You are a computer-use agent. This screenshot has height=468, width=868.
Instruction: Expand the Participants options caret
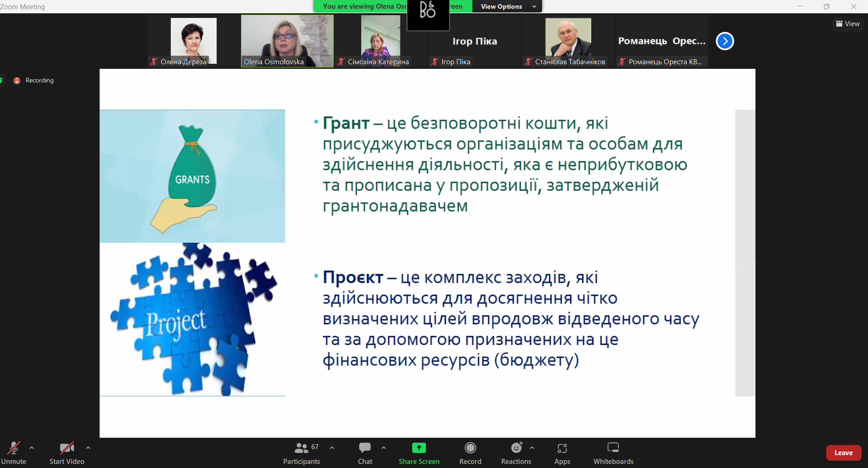point(332,448)
